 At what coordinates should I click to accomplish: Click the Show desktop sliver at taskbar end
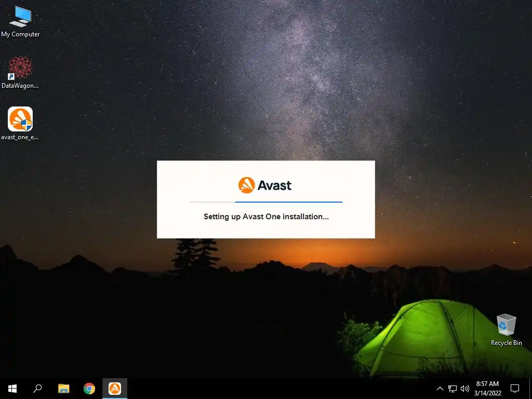pos(530,389)
